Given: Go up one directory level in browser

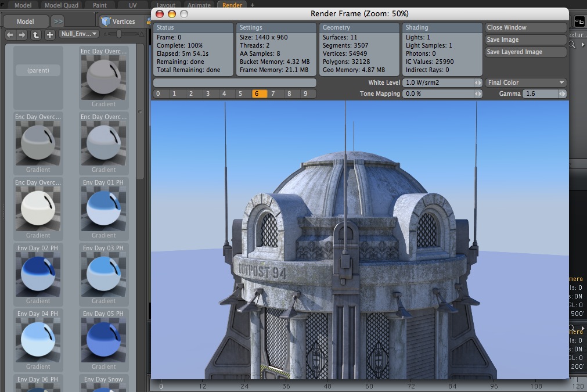Looking at the screenshot, I should coord(36,34).
